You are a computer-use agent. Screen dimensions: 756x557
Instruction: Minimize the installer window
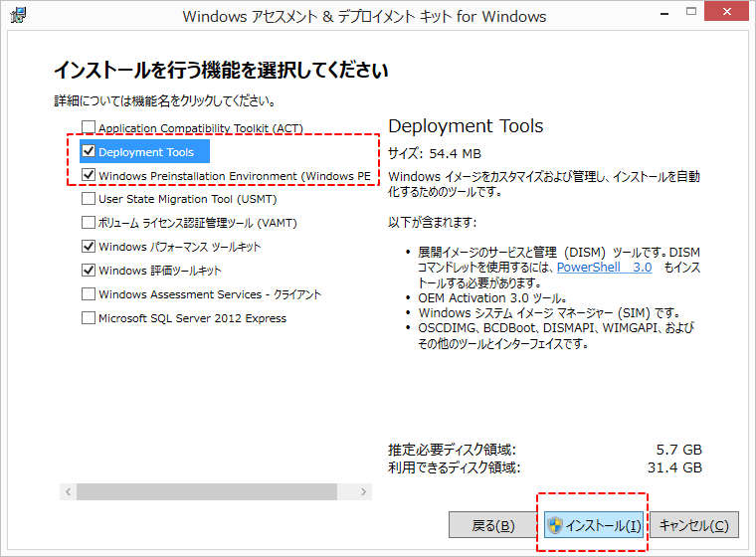[x=664, y=14]
